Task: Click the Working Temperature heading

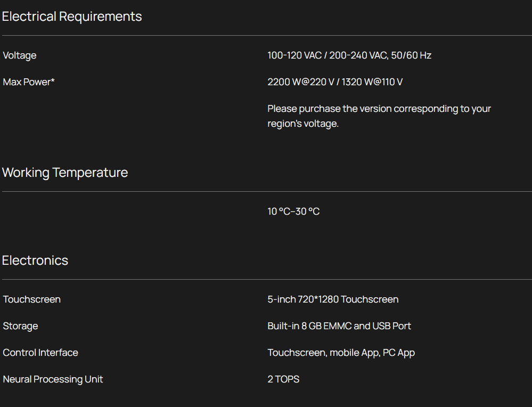Action: (x=65, y=173)
